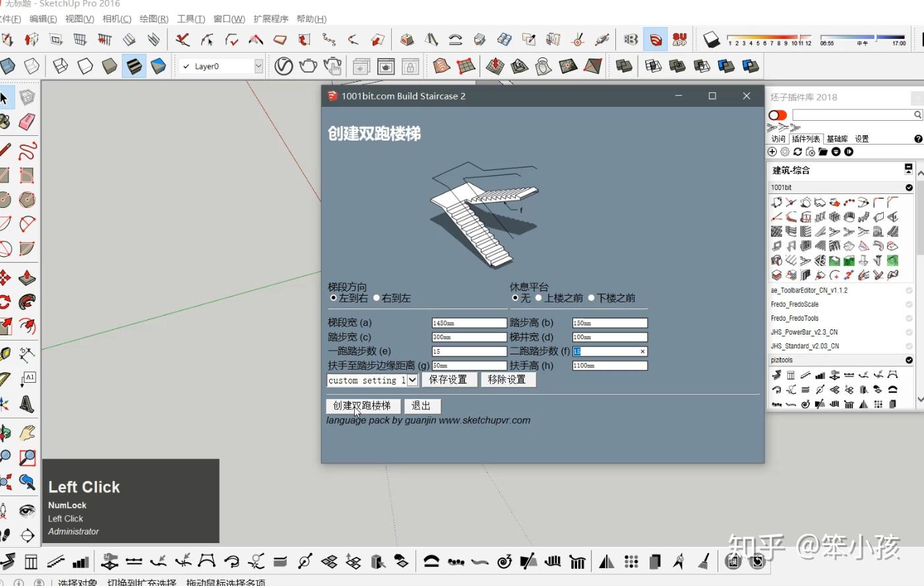Toggle the 1001bit group checkmark
This screenshot has height=586, width=924.
[909, 187]
